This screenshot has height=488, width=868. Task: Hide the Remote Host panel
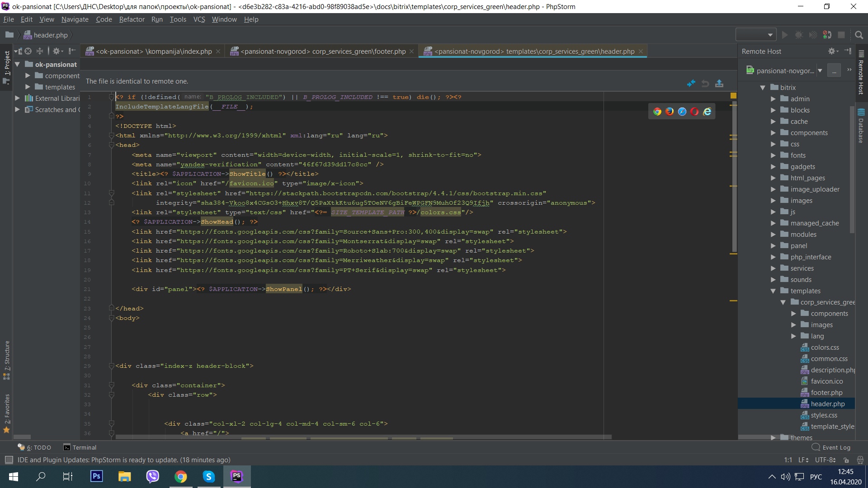[x=848, y=51]
